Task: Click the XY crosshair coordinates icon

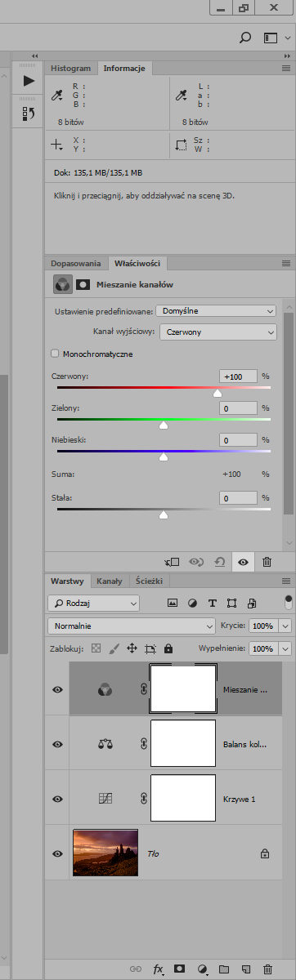Action: click(57, 145)
